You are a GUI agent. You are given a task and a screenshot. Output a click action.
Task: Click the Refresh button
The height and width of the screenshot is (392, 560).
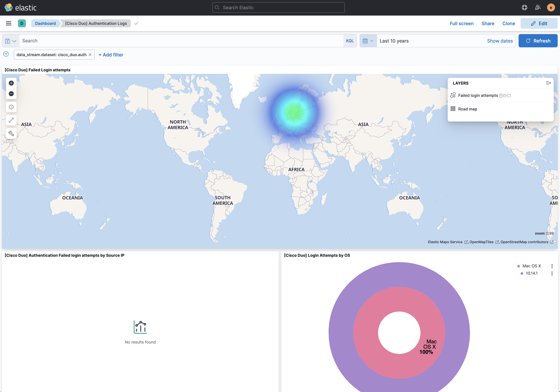click(538, 41)
